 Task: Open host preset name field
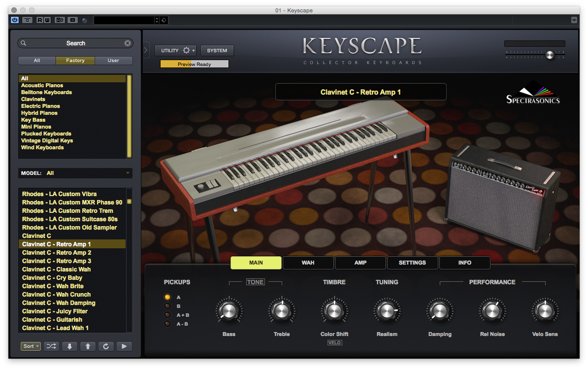[x=124, y=20]
